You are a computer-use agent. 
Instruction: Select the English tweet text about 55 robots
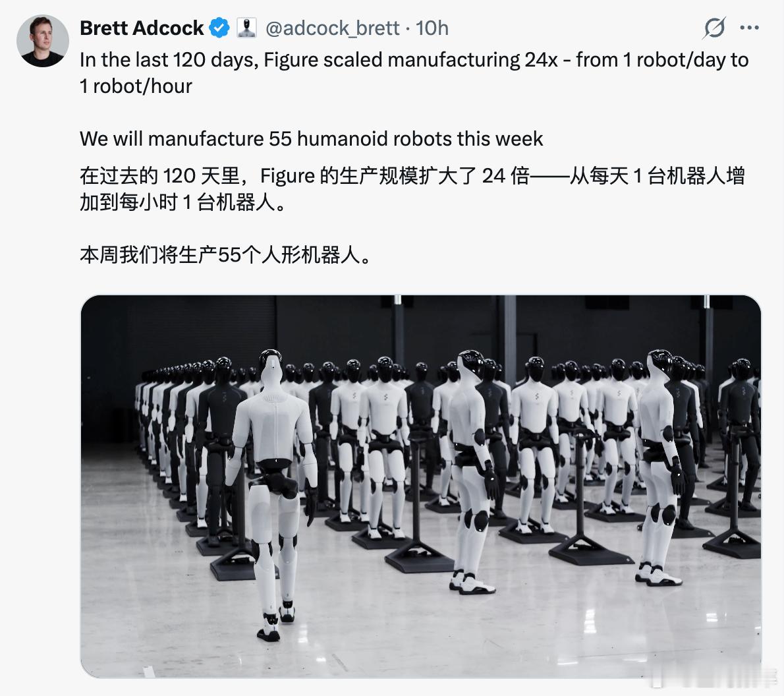[310, 139]
